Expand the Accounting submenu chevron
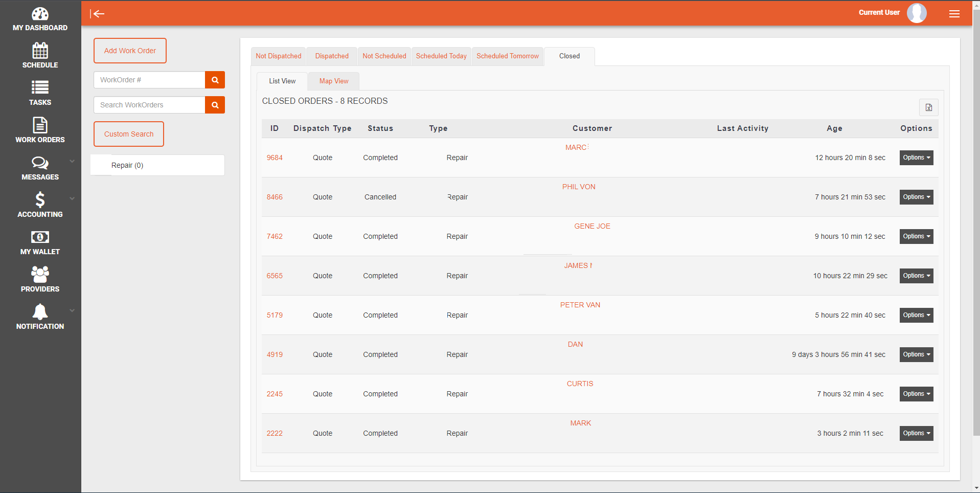 tap(72, 198)
